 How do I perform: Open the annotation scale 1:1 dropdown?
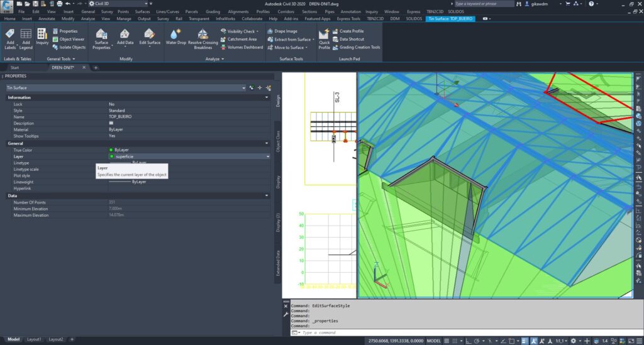560,341
